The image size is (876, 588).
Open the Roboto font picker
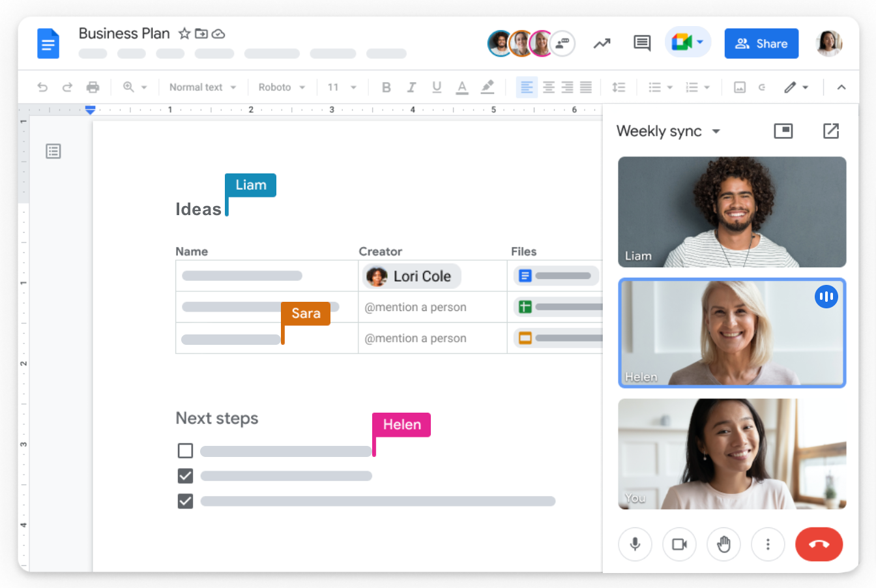click(281, 87)
